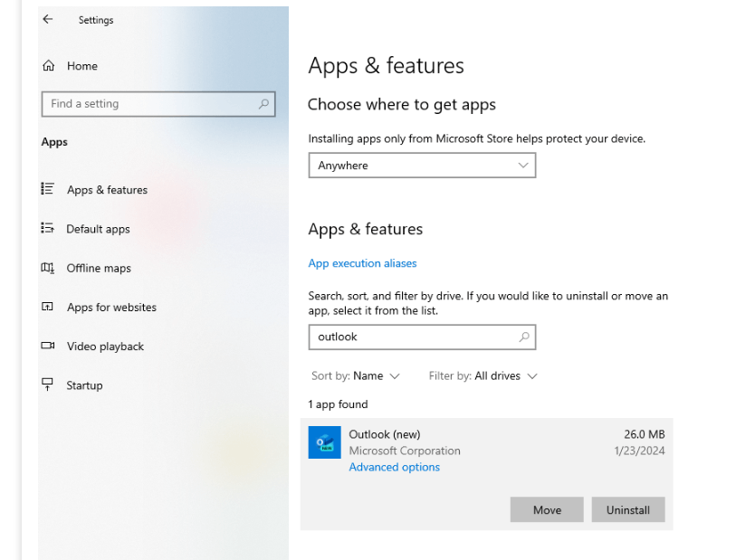Click the Outlook (new) app icon
Viewport: 736px width, 560px height.
324,442
